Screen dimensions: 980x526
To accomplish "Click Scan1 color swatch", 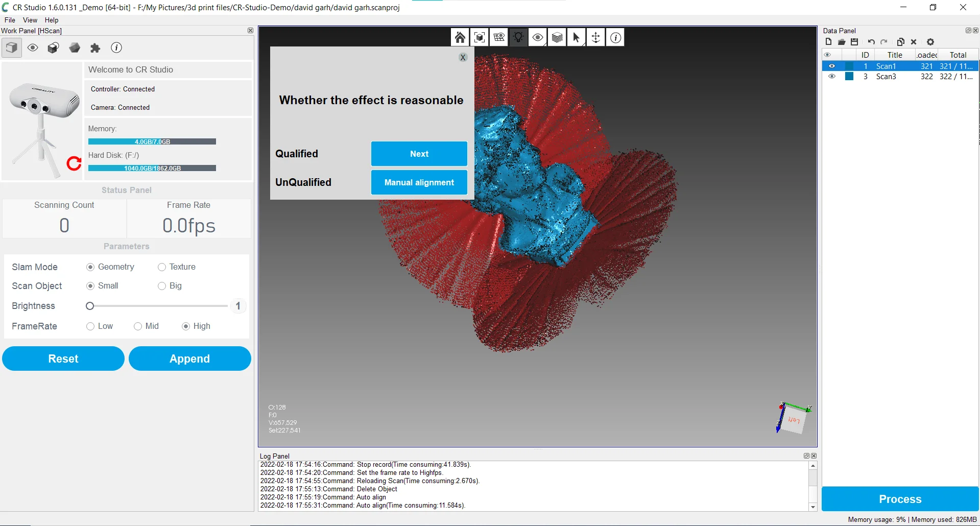I will tap(849, 66).
